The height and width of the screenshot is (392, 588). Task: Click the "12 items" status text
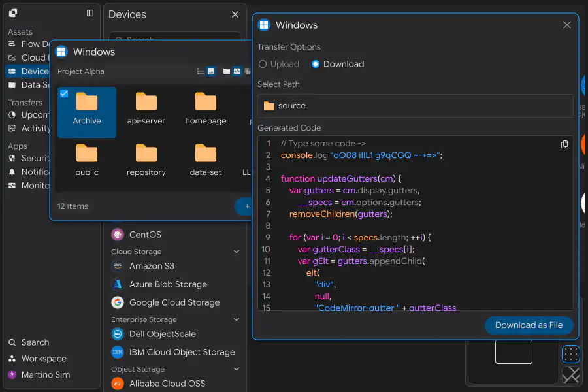click(x=73, y=206)
